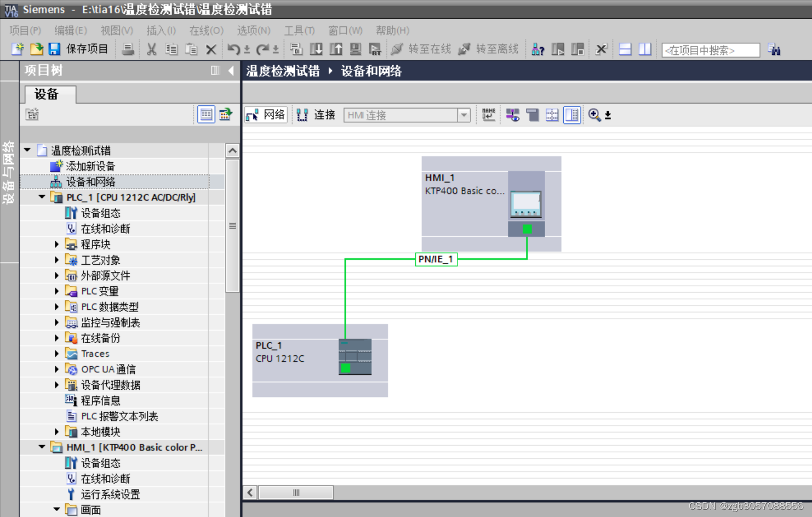Viewport: 812px width, 517px height.
Task: Click the HMI_1 device thumbnail in network view
Action: [527, 203]
